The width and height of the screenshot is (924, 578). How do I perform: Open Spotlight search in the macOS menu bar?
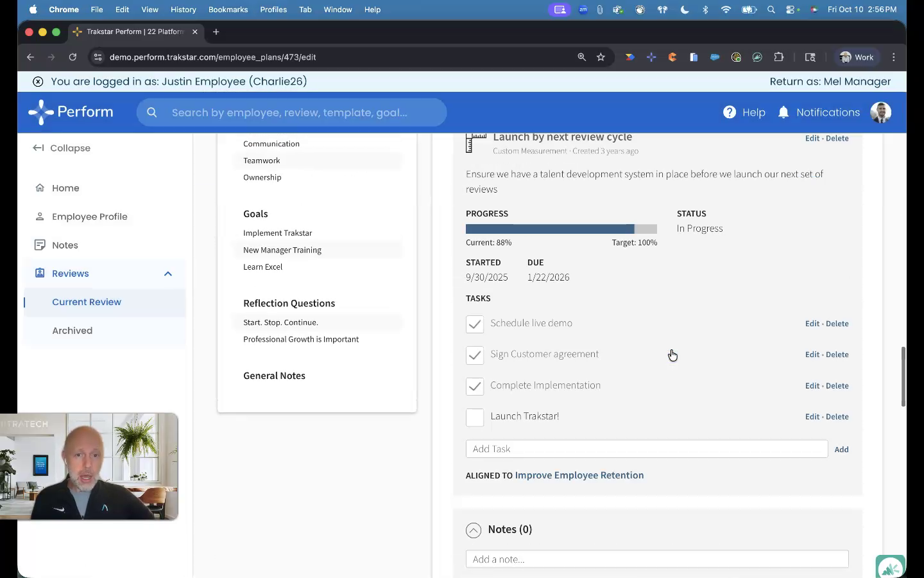click(771, 10)
